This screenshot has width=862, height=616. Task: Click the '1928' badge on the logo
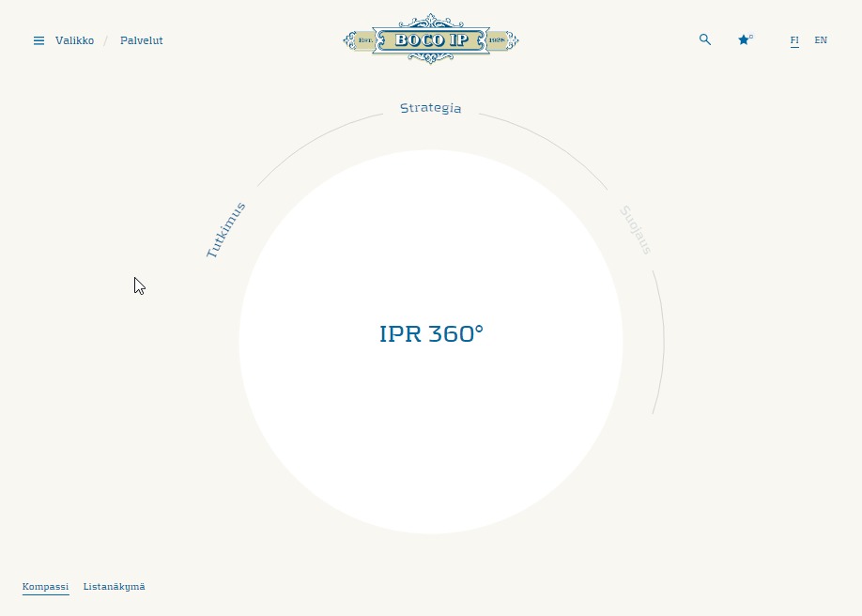[x=498, y=40]
